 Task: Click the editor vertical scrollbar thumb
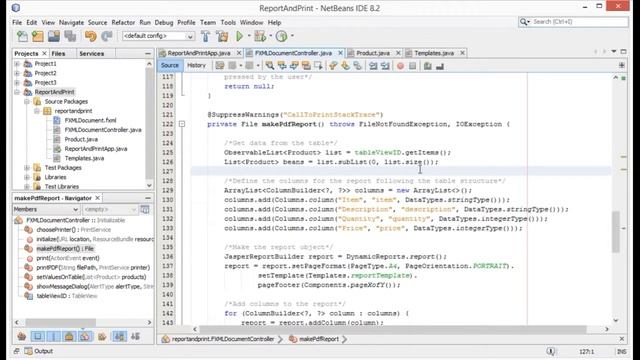point(616,232)
